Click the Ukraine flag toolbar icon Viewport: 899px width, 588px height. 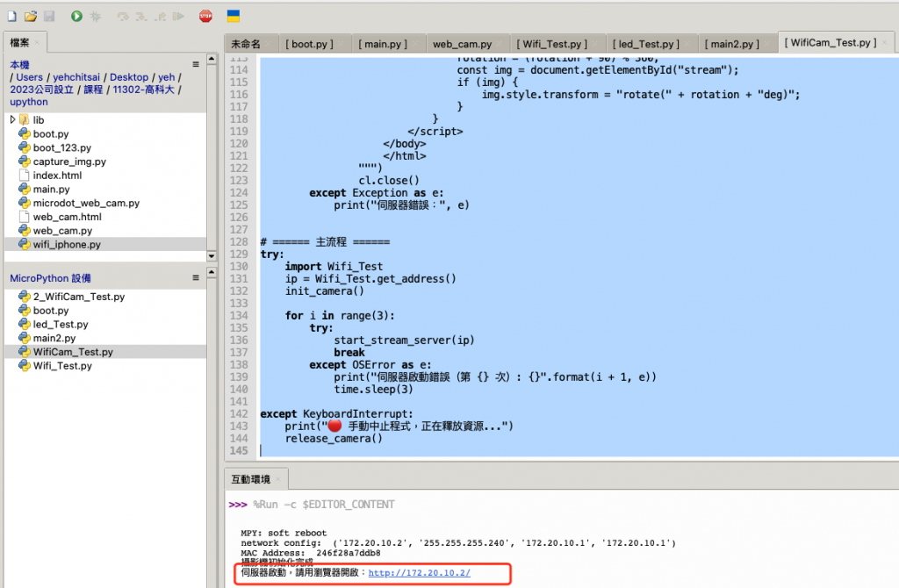234,16
